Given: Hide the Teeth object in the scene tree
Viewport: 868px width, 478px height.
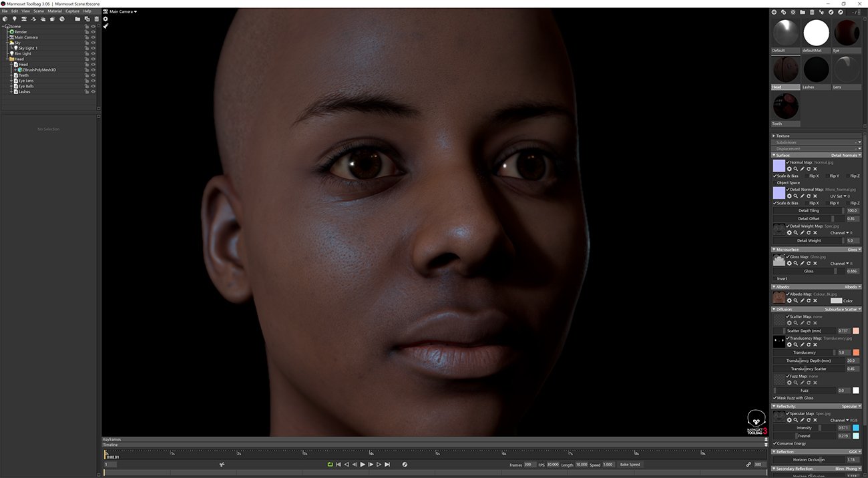Looking at the screenshot, I should point(93,75).
